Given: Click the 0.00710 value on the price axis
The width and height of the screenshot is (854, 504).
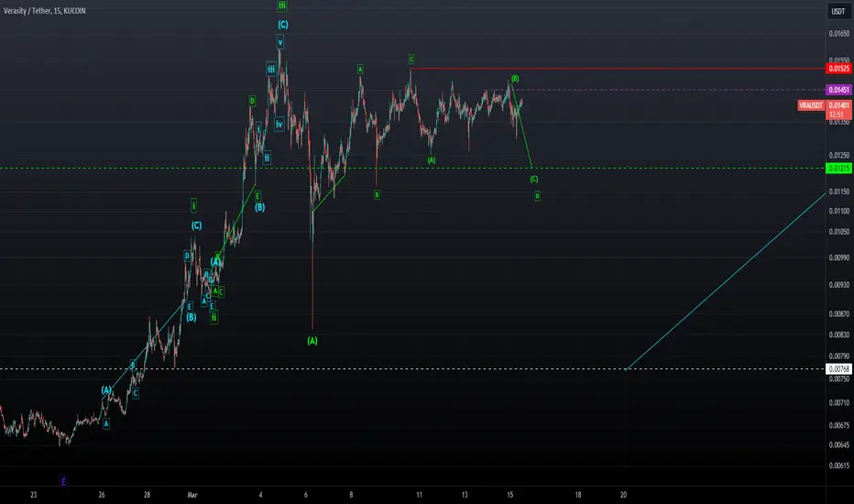Looking at the screenshot, I should (x=838, y=403).
